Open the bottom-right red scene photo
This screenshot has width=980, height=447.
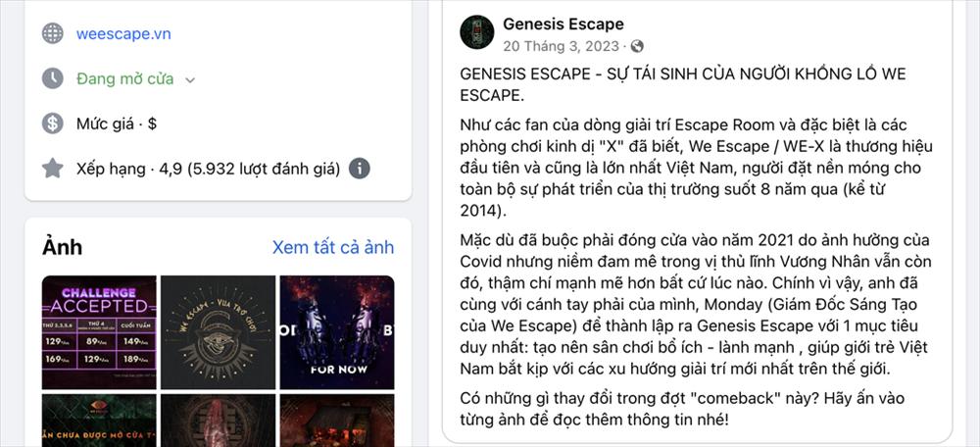coord(337,421)
